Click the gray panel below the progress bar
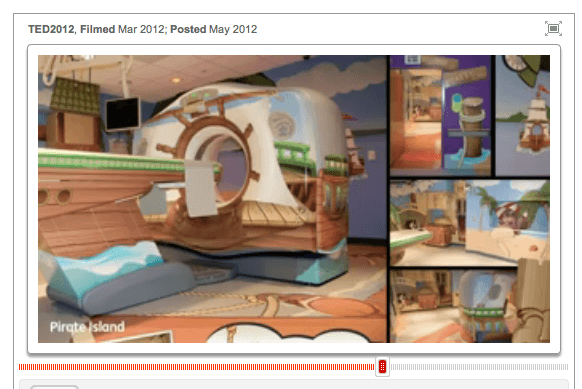The width and height of the screenshot is (582, 389). point(294,384)
